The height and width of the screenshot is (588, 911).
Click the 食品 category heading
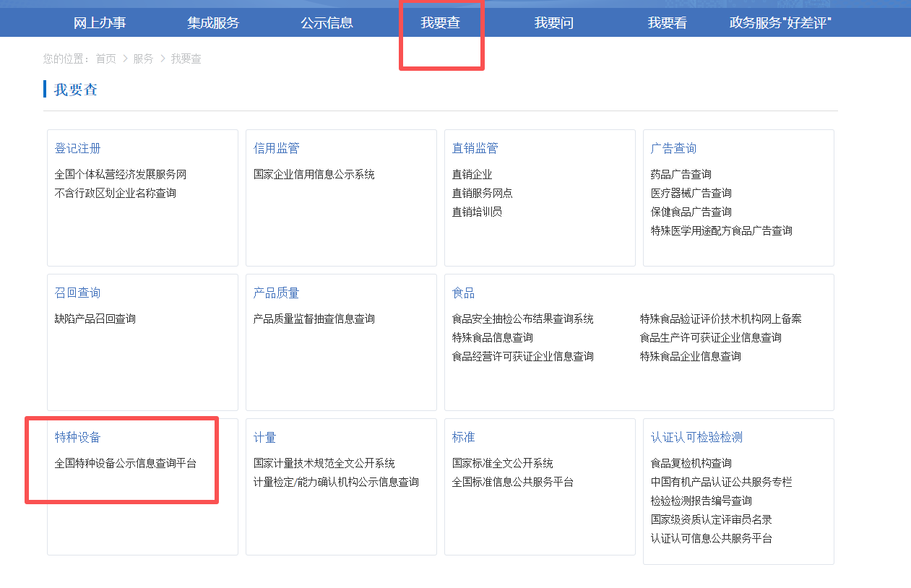point(464,293)
